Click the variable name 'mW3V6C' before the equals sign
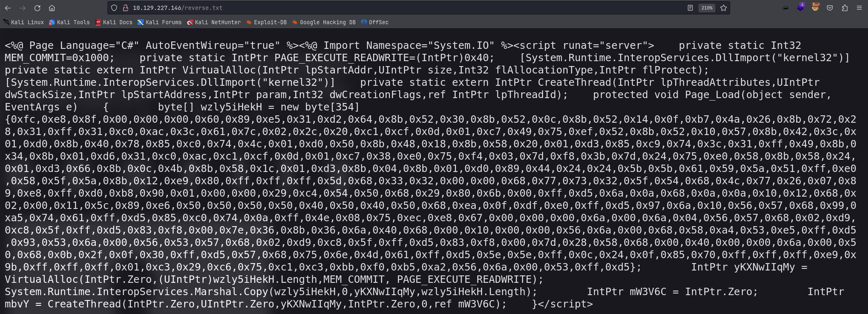 [648, 292]
